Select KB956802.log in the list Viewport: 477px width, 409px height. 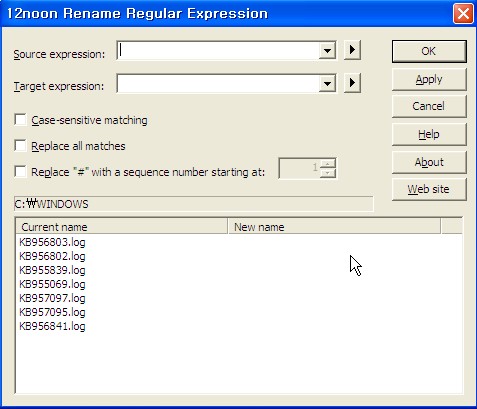(52, 256)
